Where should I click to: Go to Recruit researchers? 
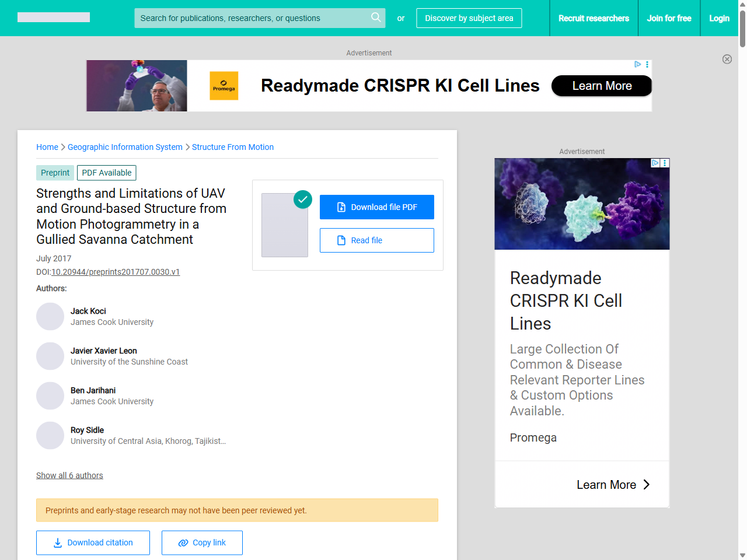(x=594, y=18)
